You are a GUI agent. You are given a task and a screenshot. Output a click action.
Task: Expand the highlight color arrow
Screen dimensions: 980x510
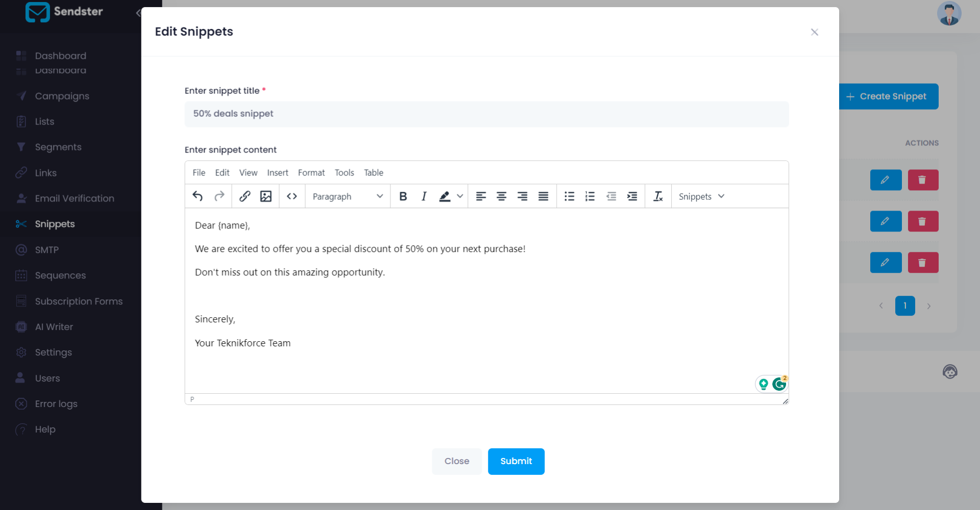point(460,196)
